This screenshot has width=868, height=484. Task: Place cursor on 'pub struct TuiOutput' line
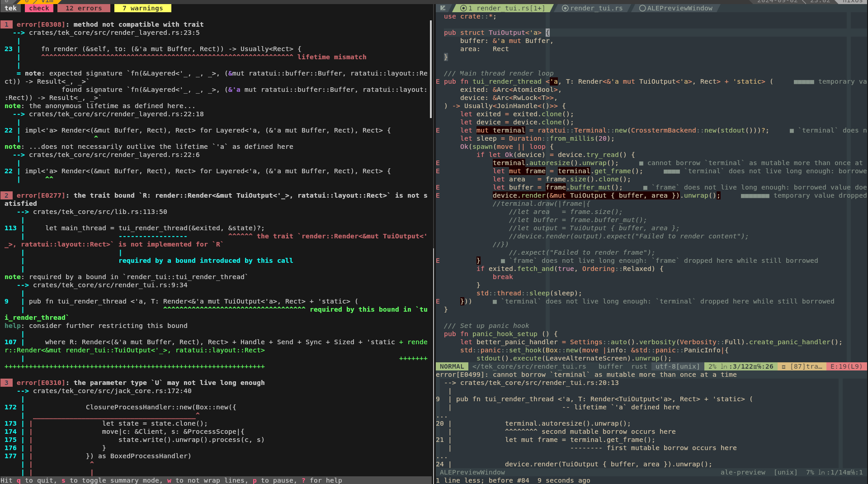(496, 33)
